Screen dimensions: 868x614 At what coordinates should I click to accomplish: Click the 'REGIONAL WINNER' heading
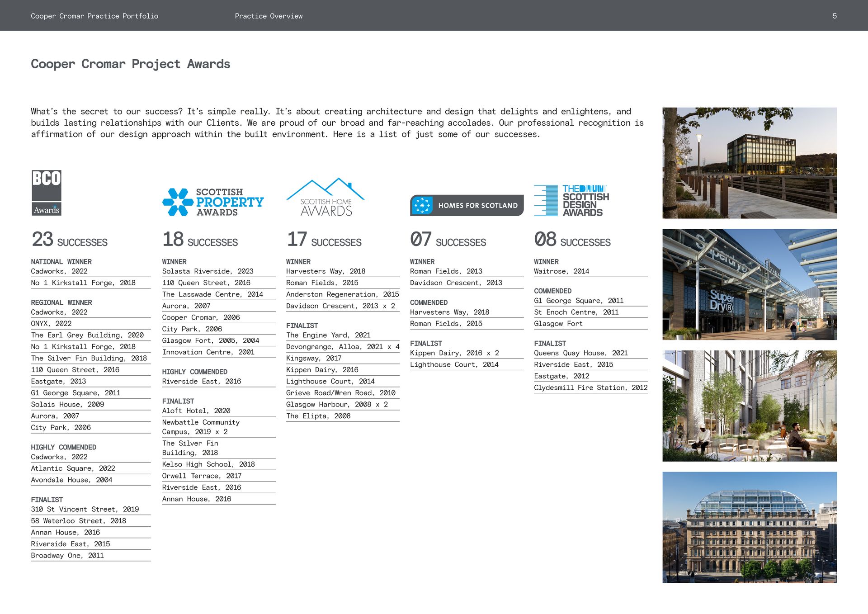pyautogui.click(x=61, y=302)
